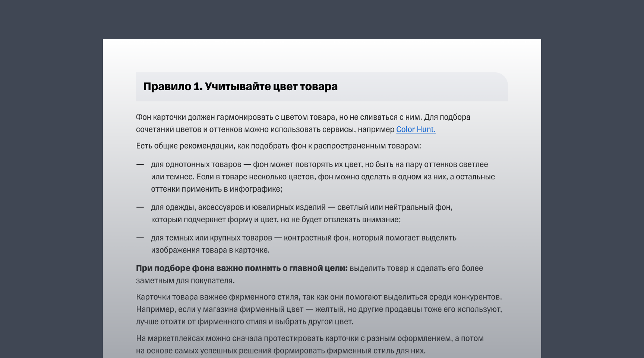The image size is (644, 358).
Task: Click the underlined Color Hunt link text
Action: click(x=416, y=129)
